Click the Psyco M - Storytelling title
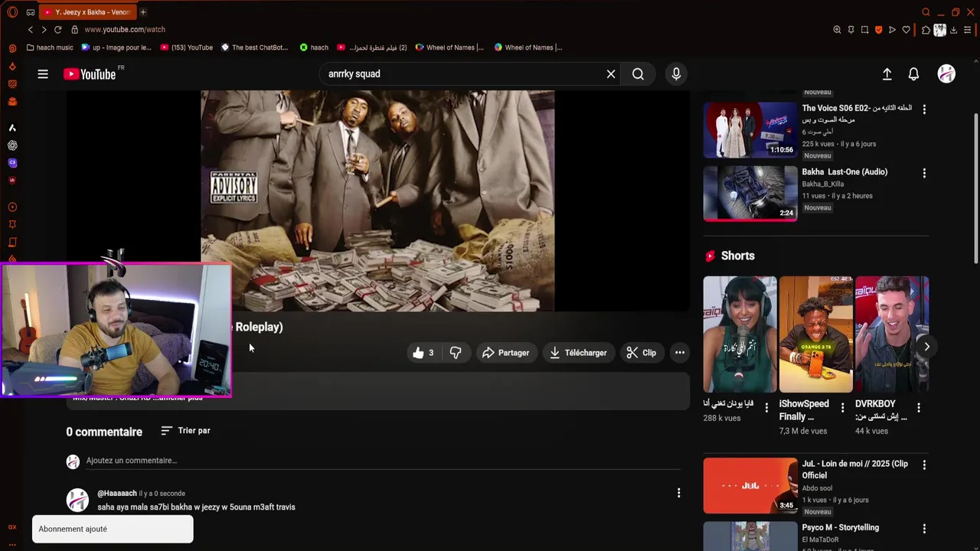Image resolution: width=980 pixels, height=551 pixels. click(x=840, y=527)
